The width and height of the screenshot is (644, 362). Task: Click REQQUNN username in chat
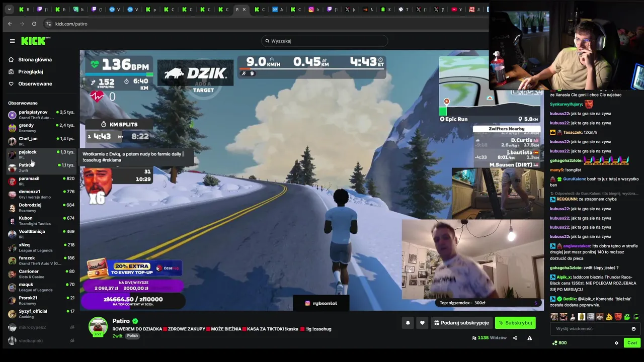[x=567, y=199]
